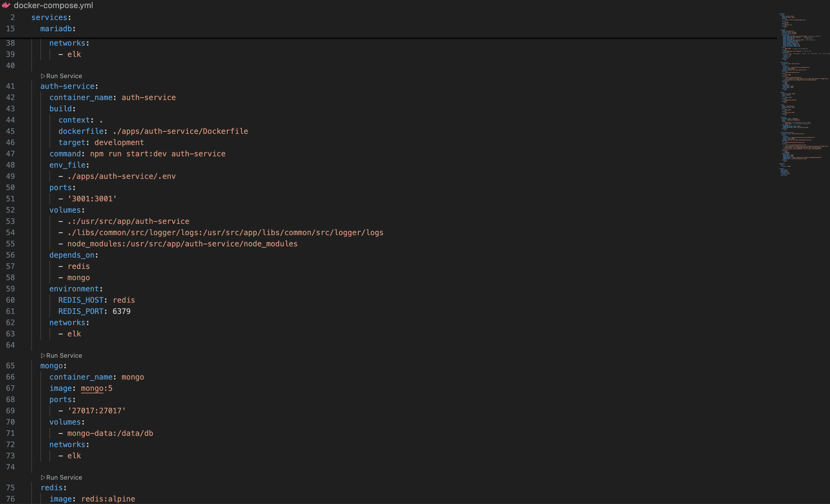Click the redis: service key
830x504 pixels.
point(53,487)
